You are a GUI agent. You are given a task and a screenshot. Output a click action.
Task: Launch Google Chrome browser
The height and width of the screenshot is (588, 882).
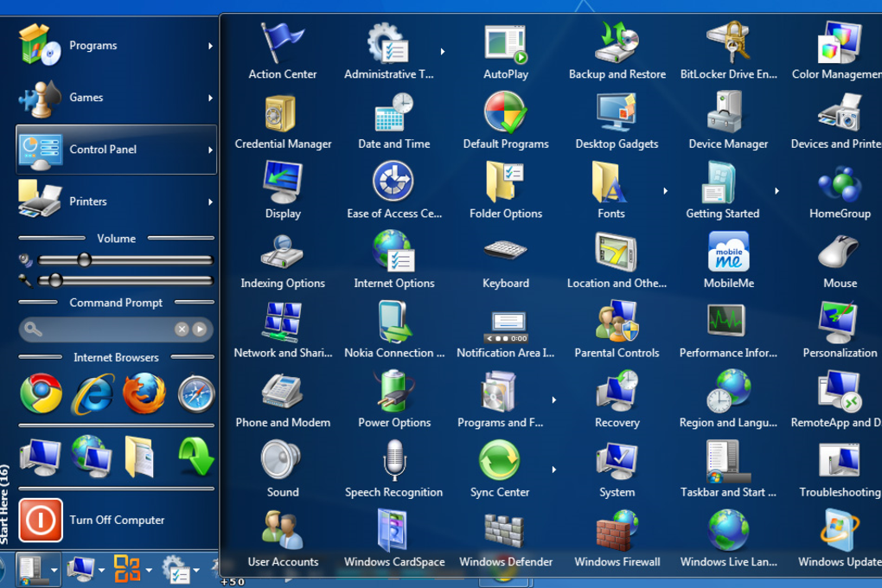(41, 393)
